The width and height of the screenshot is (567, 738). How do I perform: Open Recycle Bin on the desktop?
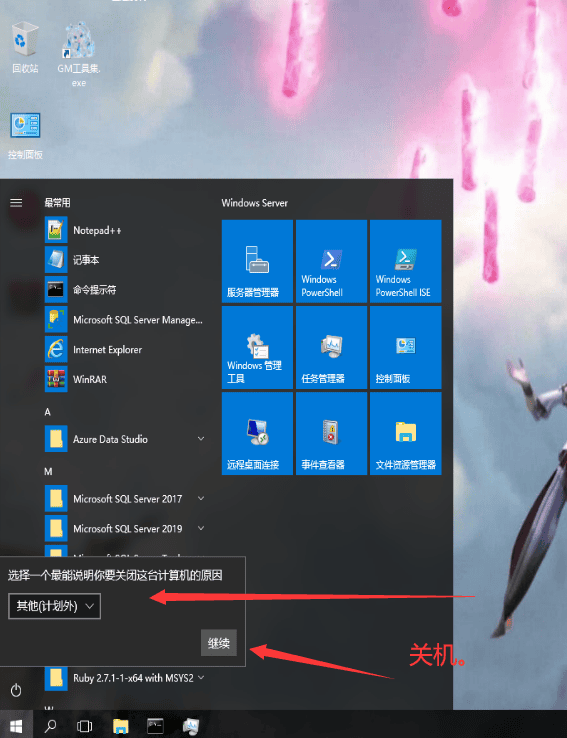25,47
